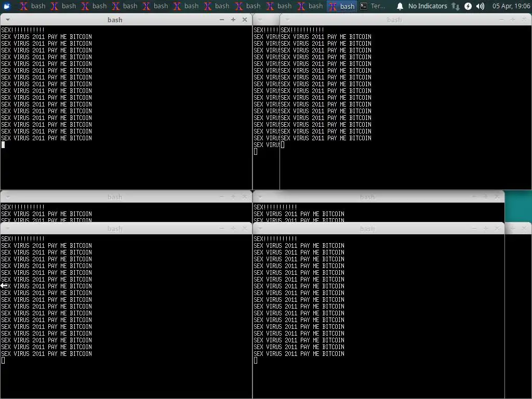Minimize the bottom-left bash window
The image size is (532, 399).
[x=221, y=229]
